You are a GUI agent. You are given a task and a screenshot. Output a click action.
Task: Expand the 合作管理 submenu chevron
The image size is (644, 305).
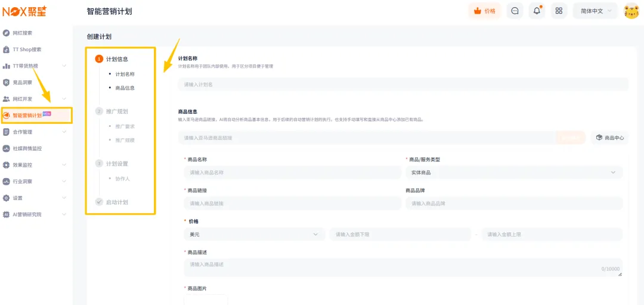coord(64,132)
